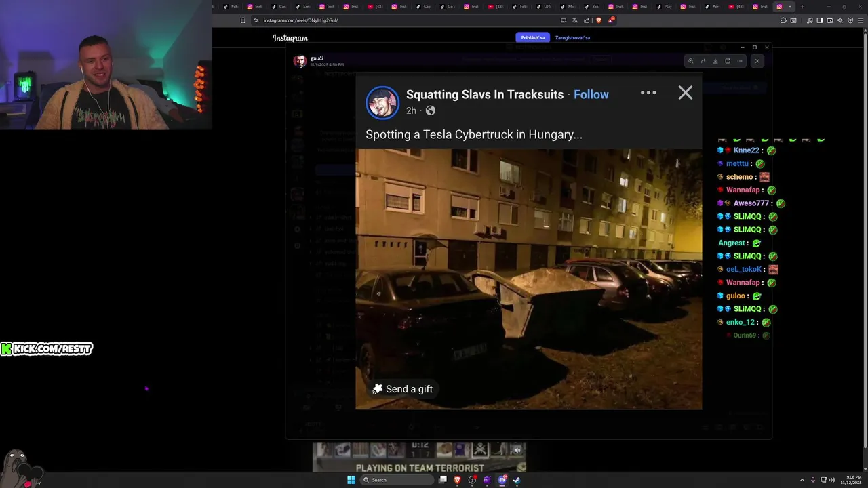Click the chat username Angrest
The image size is (868, 488).
tap(732, 243)
